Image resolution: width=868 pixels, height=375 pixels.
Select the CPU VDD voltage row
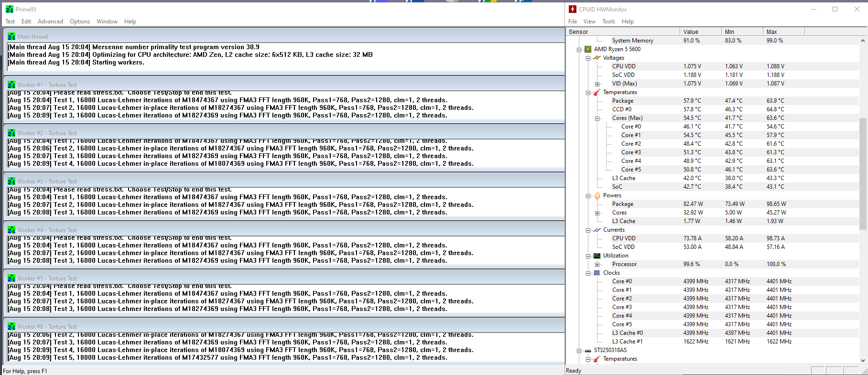click(712, 66)
